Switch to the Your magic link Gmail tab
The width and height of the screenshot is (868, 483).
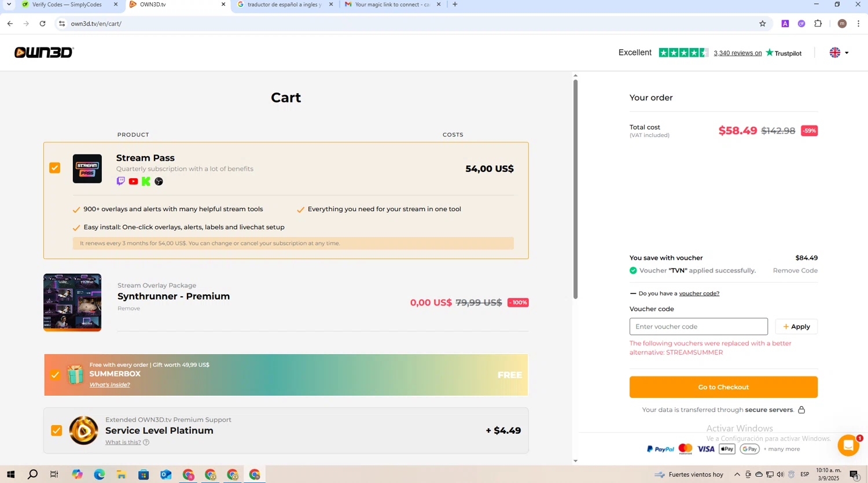click(392, 5)
